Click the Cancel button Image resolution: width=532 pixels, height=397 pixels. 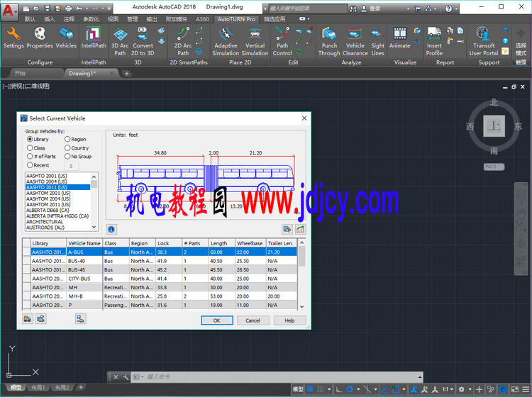[253, 320]
